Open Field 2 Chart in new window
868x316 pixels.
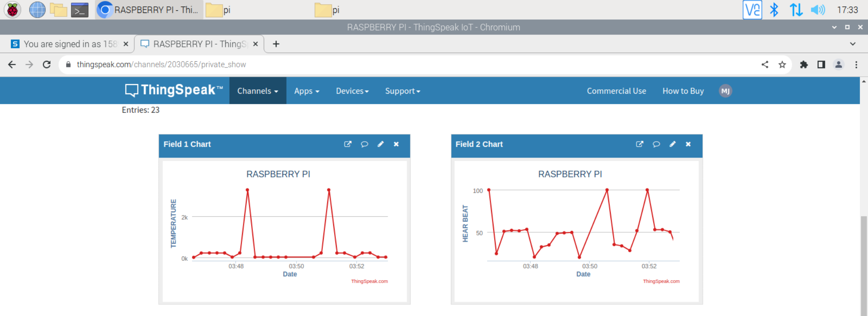tap(639, 144)
